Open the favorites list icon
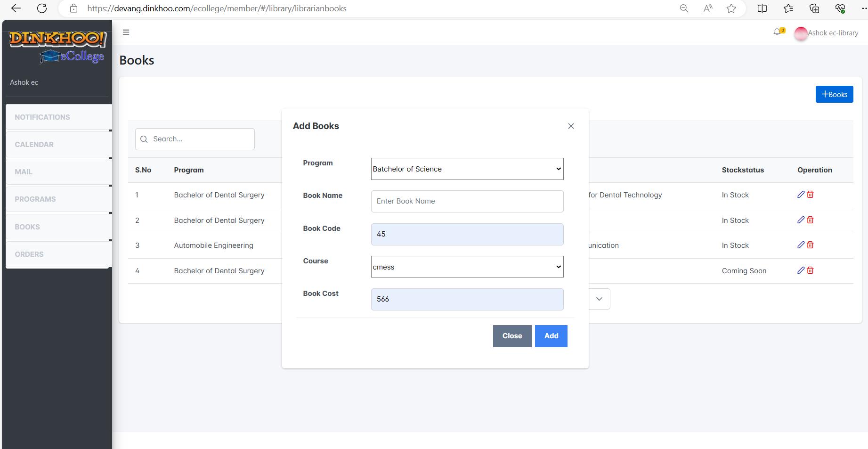868x449 pixels. pos(788,8)
